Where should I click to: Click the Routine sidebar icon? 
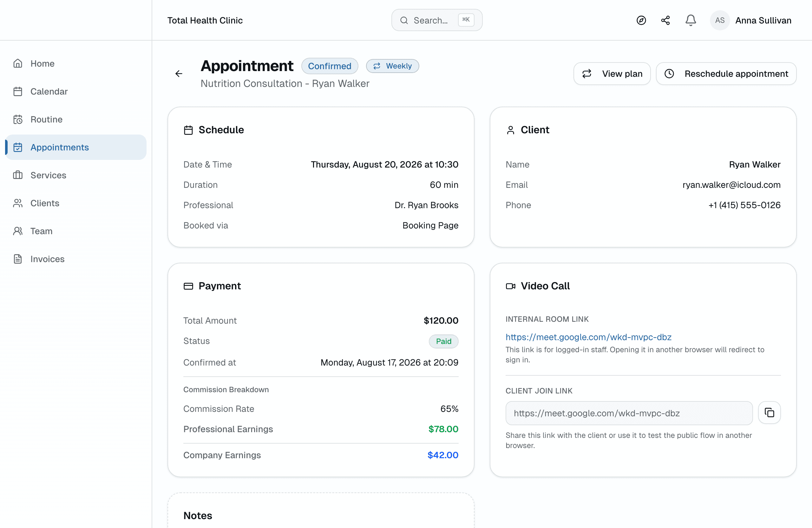pyautogui.click(x=18, y=119)
